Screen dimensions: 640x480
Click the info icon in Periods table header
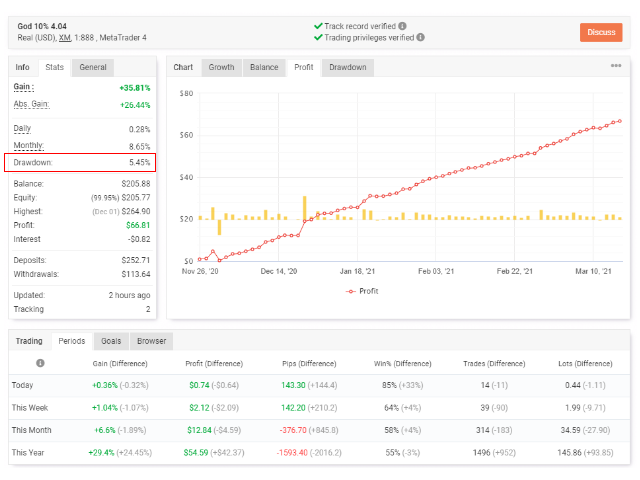[x=40, y=364]
